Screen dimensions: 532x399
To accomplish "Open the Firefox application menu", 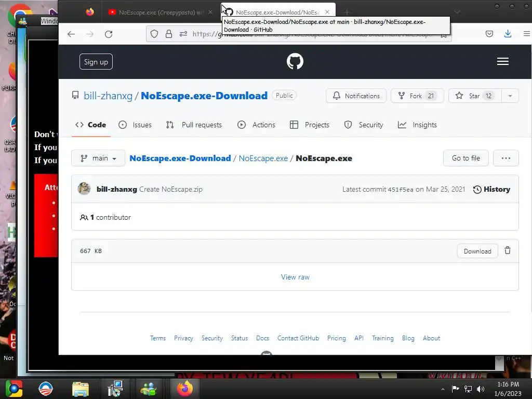I will [x=527, y=34].
